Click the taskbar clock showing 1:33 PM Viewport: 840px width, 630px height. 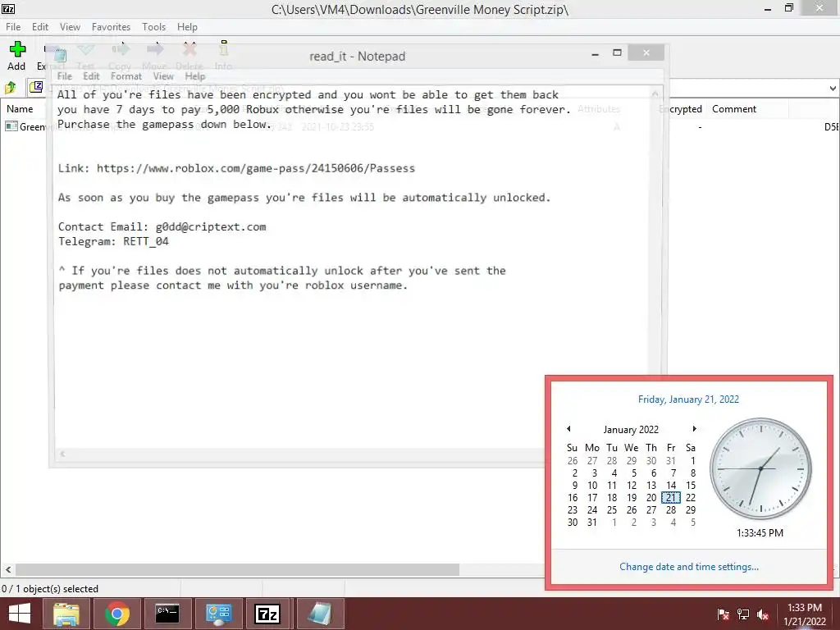(x=805, y=614)
